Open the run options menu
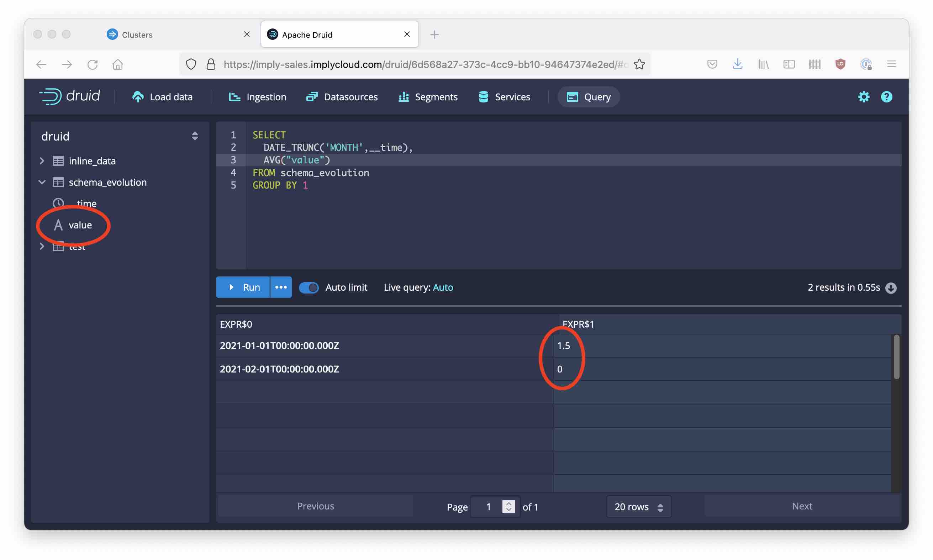This screenshot has height=560, width=933. [280, 287]
